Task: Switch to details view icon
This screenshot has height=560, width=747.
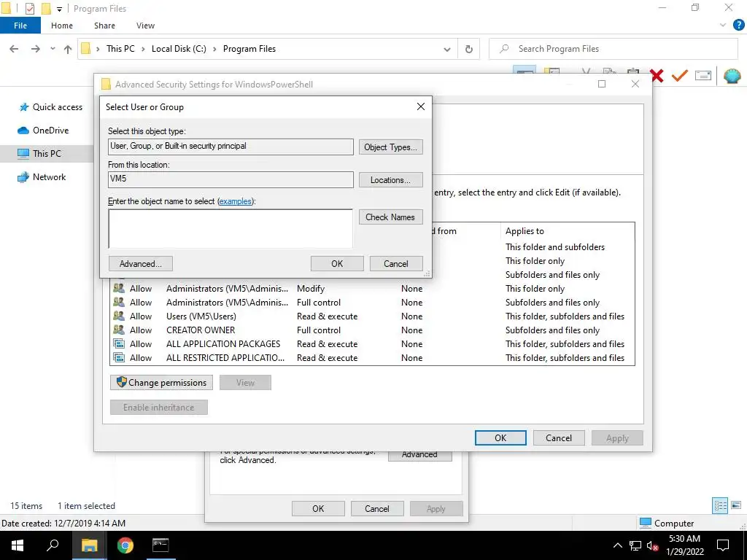Action: tap(720, 506)
